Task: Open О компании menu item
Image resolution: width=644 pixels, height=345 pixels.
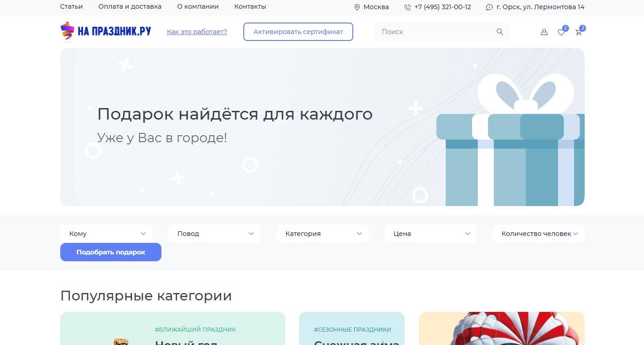Action: (x=198, y=7)
